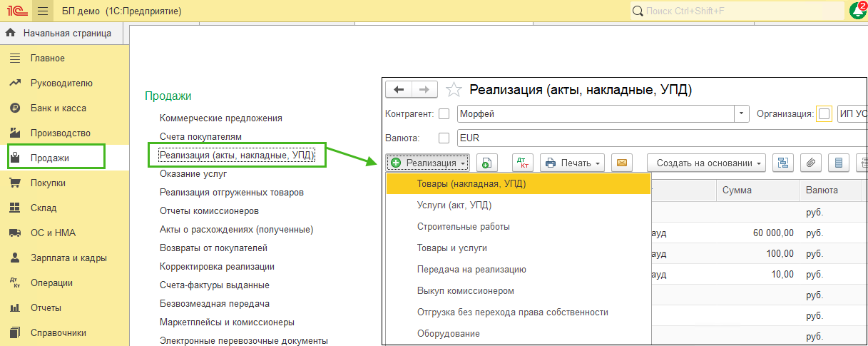Click the home icon of Начальная страница
Image resolution: width=868 pixels, height=346 pixels.
coord(11,33)
